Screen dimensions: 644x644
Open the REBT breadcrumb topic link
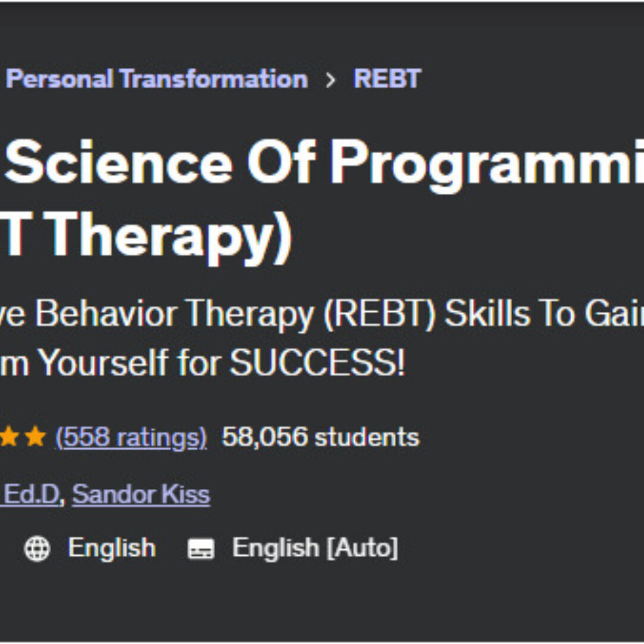point(387,79)
